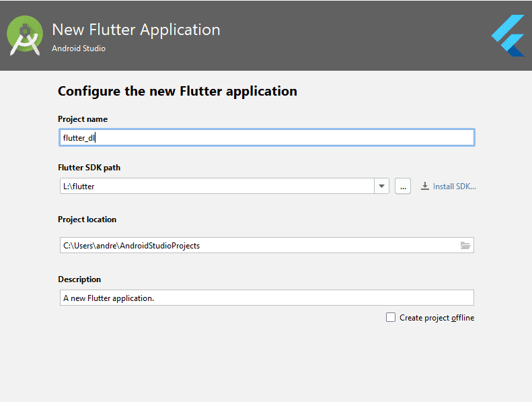Click the 'Description' label
This screenshot has width=532, height=402.
point(79,279)
